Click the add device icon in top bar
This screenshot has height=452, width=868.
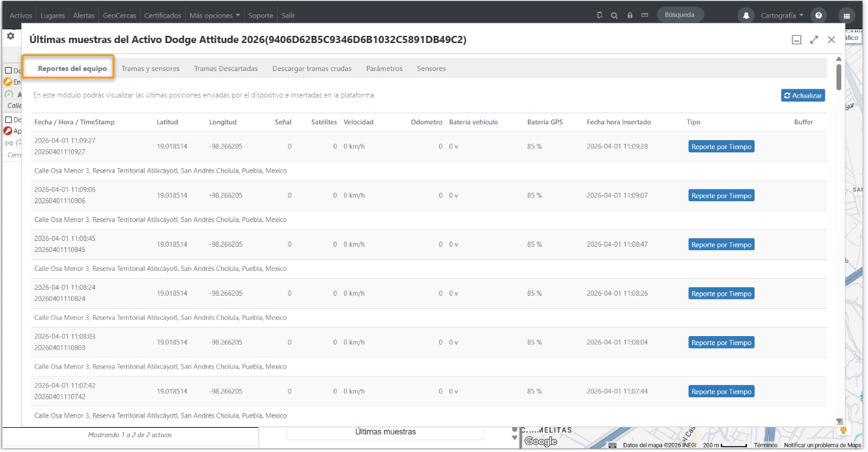pos(600,16)
